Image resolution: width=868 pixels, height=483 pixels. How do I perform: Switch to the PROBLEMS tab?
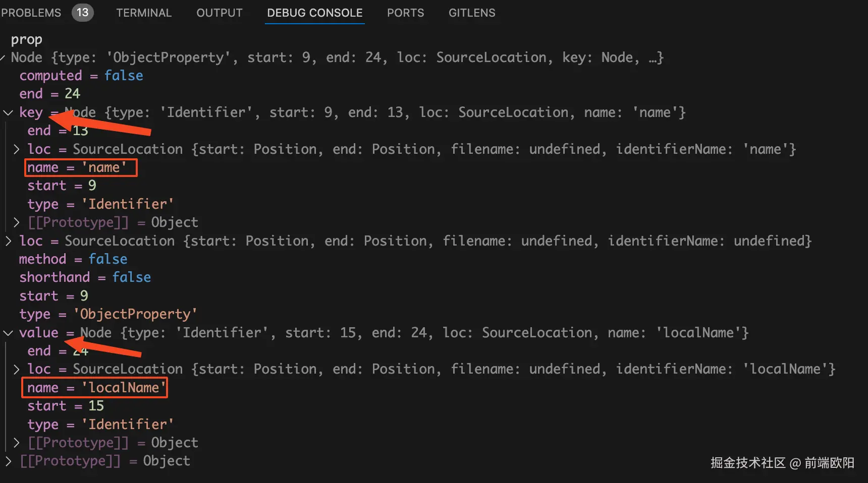coord(31,13)
